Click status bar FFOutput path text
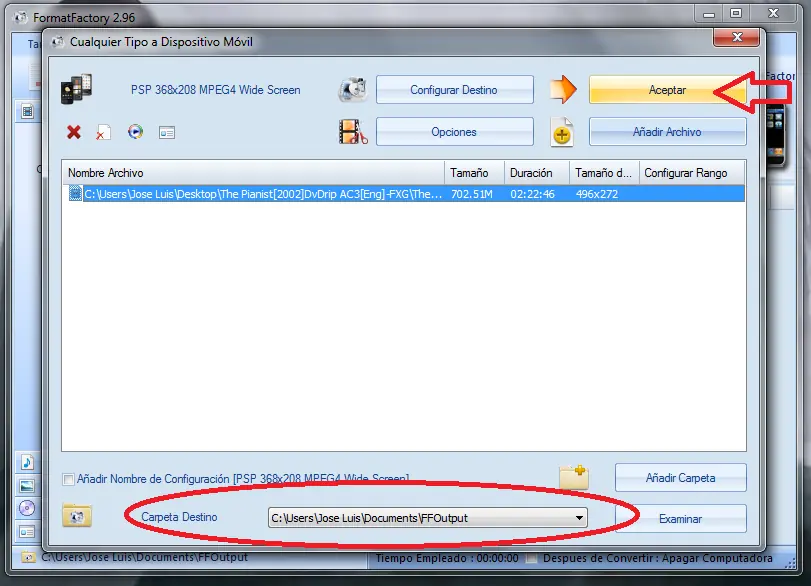 coord(145,557)
